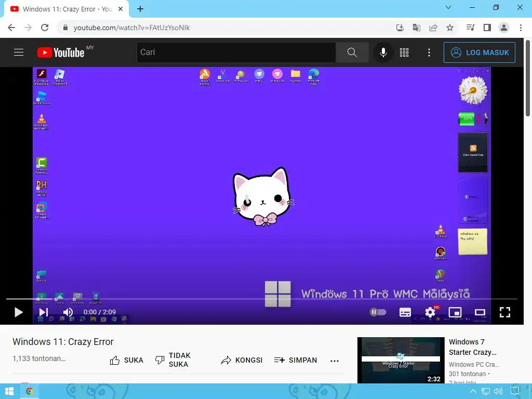View site information lock icon

pyautogui.click(x=65, y=28)
